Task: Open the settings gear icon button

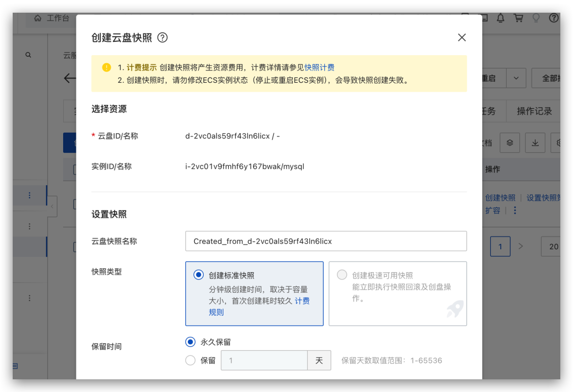Action: pyautogui.click(x=560, y=142)
